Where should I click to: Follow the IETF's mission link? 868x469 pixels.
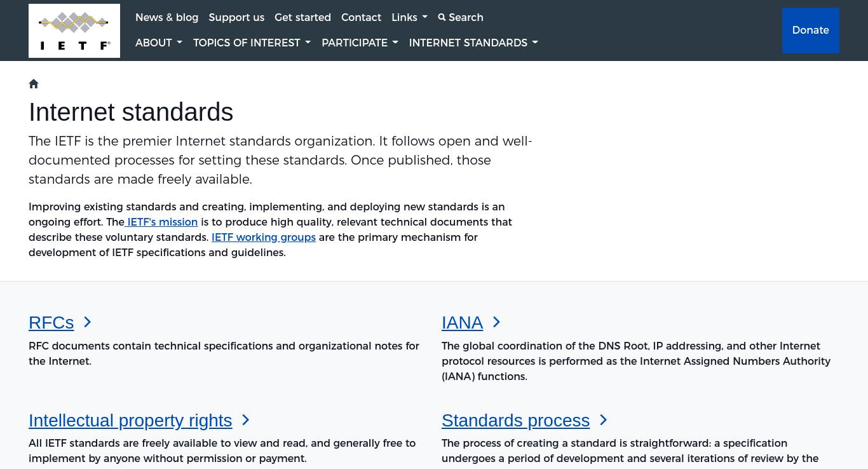click(161, 222)
